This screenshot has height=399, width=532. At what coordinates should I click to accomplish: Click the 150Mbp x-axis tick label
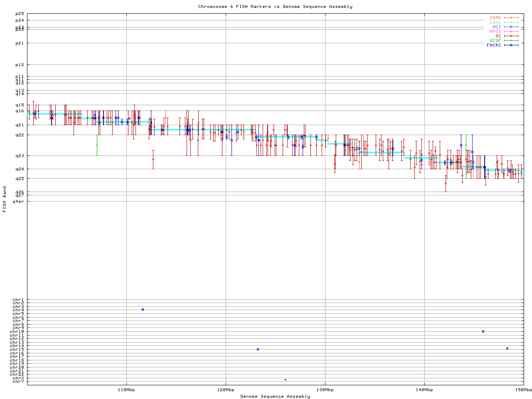tap(523, 390)
